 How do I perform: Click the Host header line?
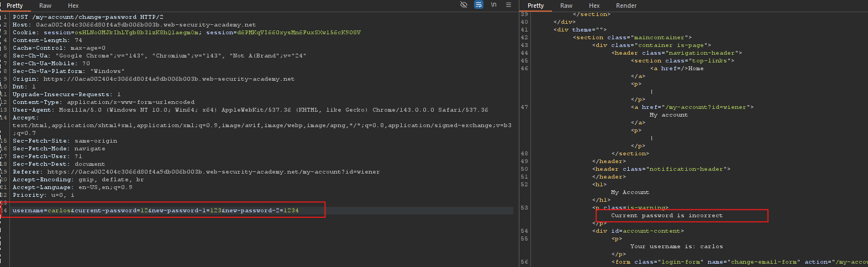click(x=134, y=25)
